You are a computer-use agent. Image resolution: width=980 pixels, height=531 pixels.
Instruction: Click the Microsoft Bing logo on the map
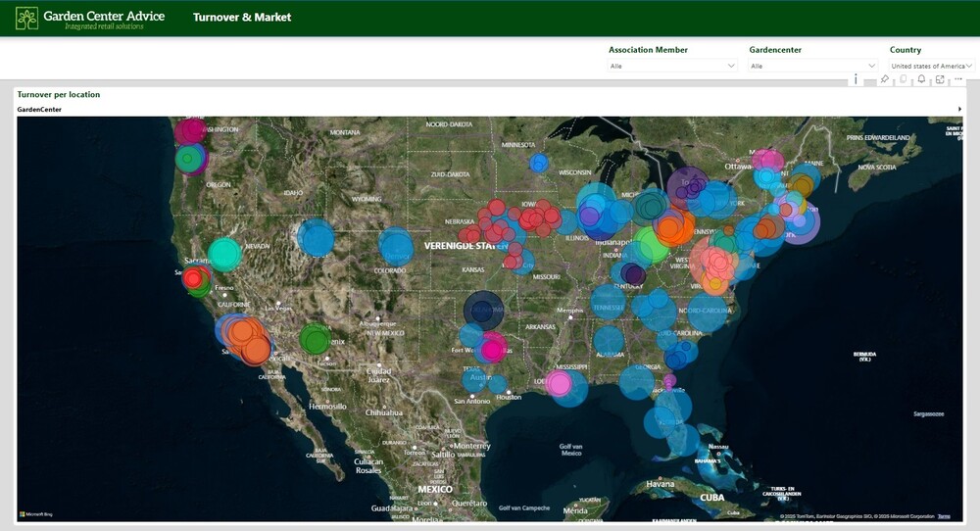(36, 514)
